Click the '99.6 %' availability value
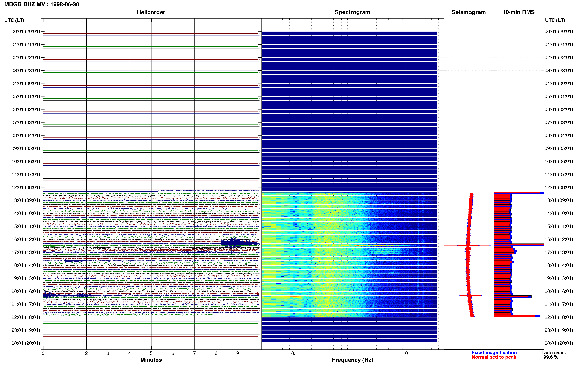This screenshot has width=588, height=368. (551, 357)
